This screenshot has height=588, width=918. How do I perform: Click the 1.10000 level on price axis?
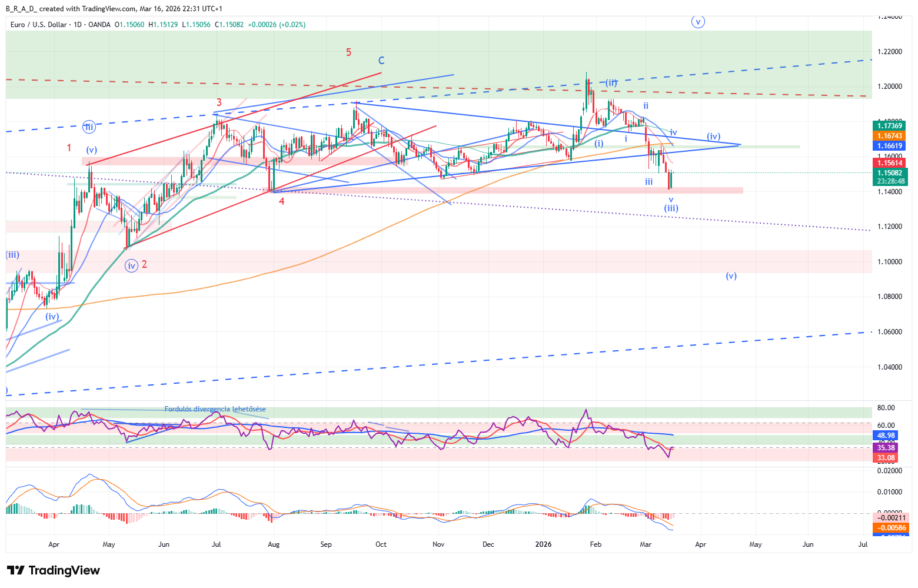tap(889, 262)
